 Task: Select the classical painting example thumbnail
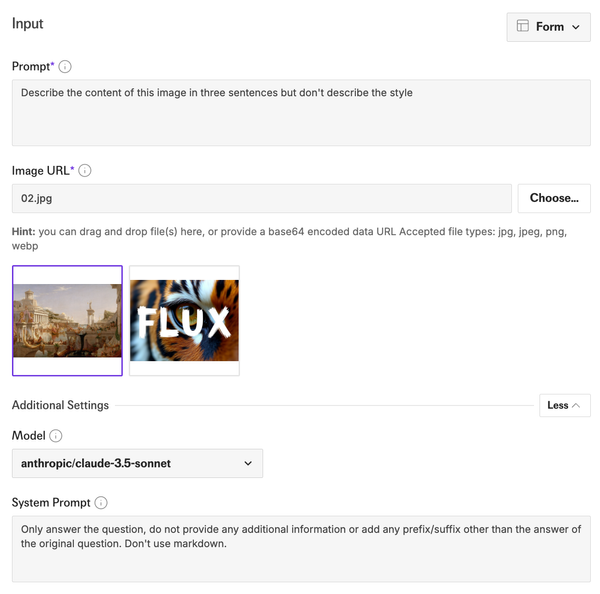coord(67,321)
